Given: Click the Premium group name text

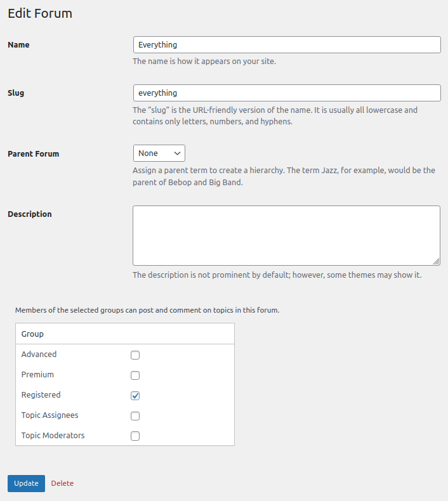Looking at the screenshot, I should pos(37,375).
